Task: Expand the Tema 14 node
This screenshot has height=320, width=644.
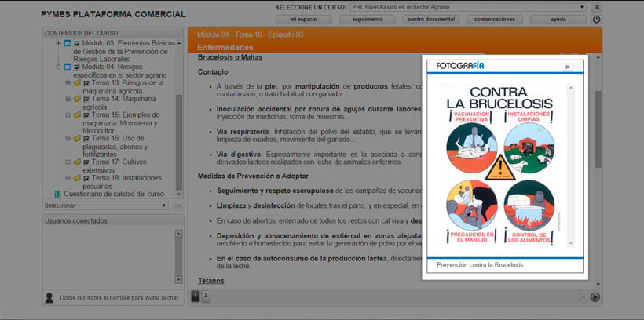Action: coord(68,99)
